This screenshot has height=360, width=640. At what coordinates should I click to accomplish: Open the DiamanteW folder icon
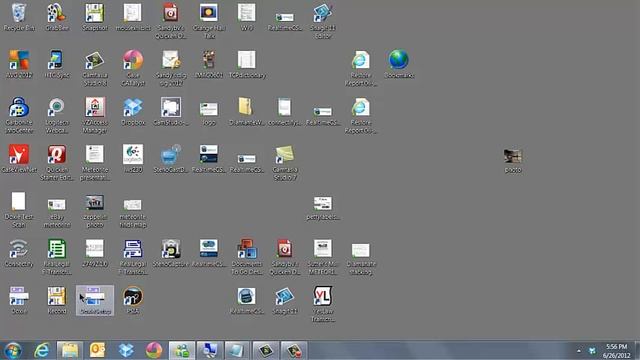(247, 111)
